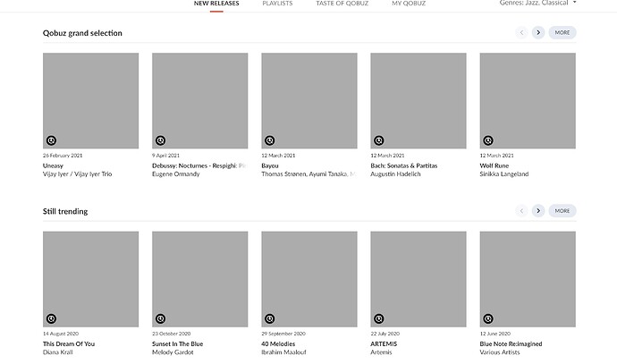Open the Bach: Sonatas & Partitas album cover
Image resolution: width=617 pixels, height=364 pixels.
point(418,101)
